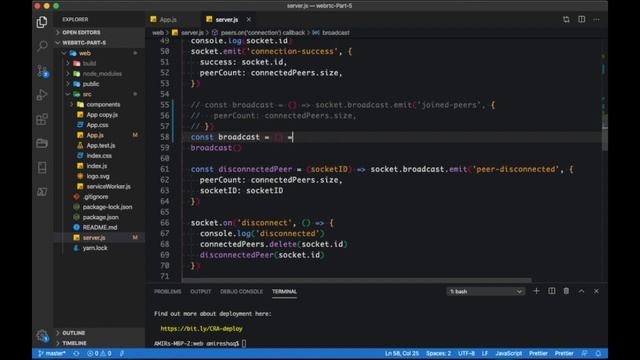Viewport: 640px width, 360px height.
Task: Open yarn.lock in explorer
Action: pos(95,248)
